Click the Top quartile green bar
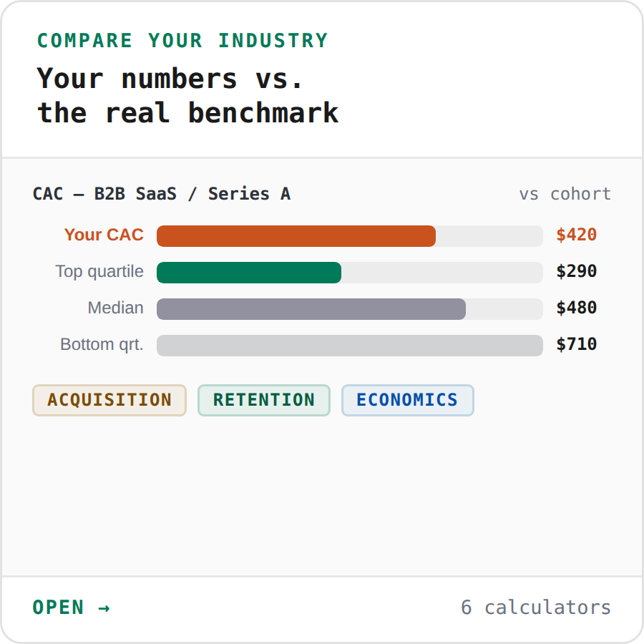The image size is (644, 644). point(249,272)
